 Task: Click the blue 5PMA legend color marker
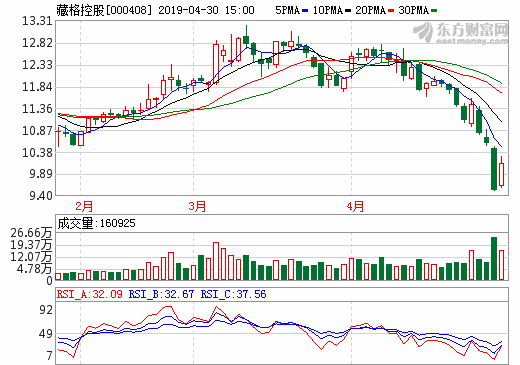pyautogui.click(x=305, y=11)
